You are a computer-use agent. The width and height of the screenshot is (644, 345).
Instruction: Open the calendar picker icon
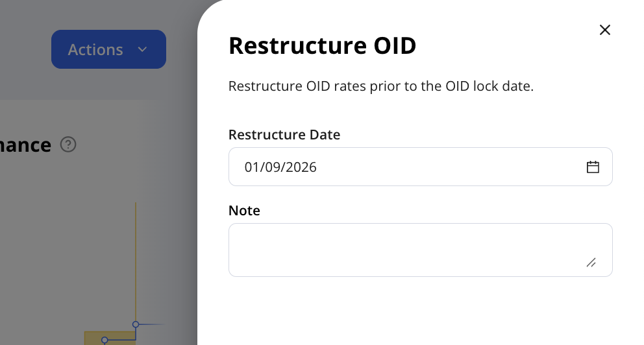(x=593, y=167)
